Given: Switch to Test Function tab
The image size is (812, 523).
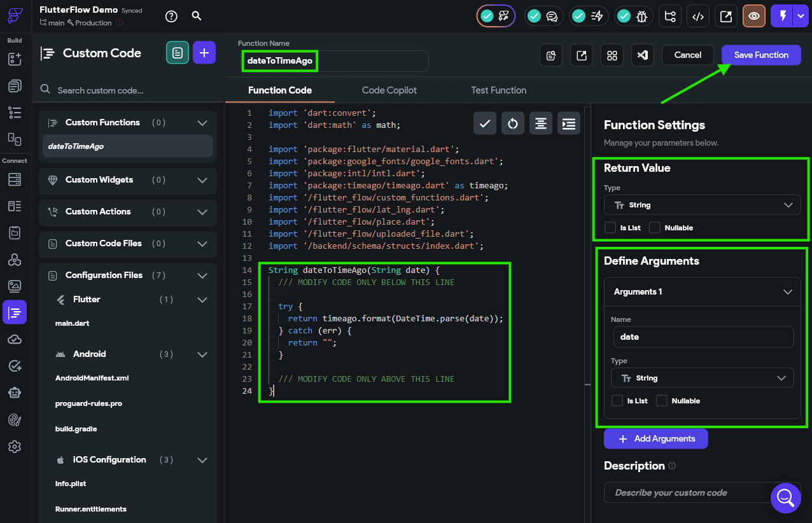Looking at the screenshot, I should click(499, 90).
